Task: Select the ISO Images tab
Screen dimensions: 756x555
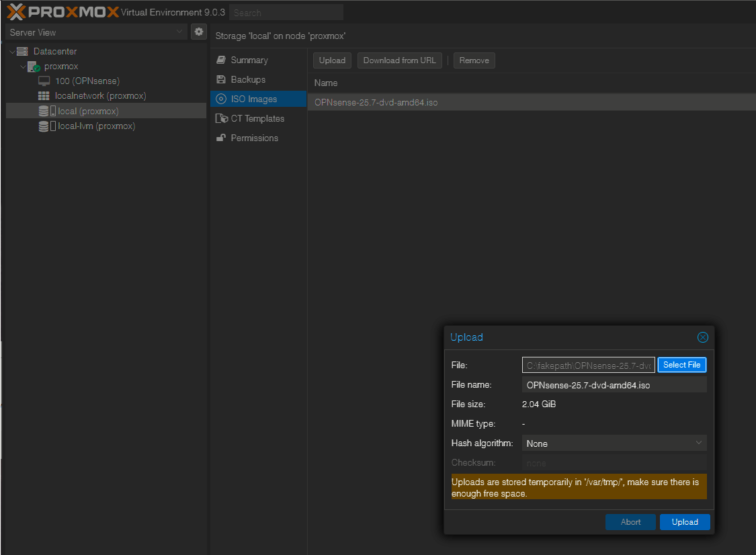Action: [x=259, y=99]
